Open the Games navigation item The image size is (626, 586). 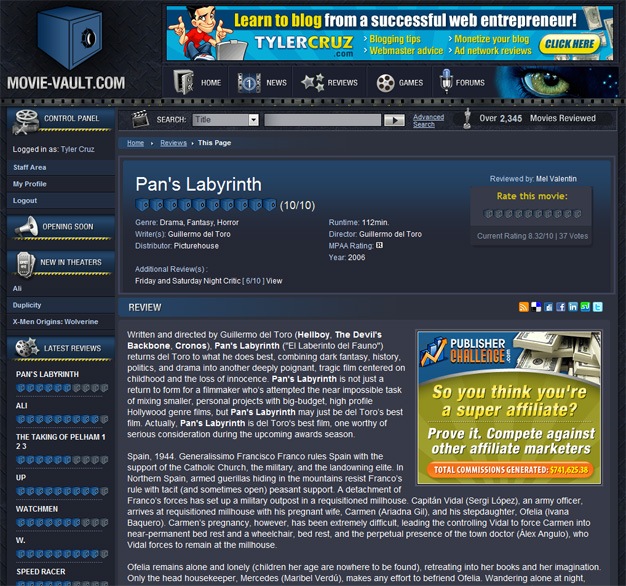pyautogui.click(x=400, y=83)
